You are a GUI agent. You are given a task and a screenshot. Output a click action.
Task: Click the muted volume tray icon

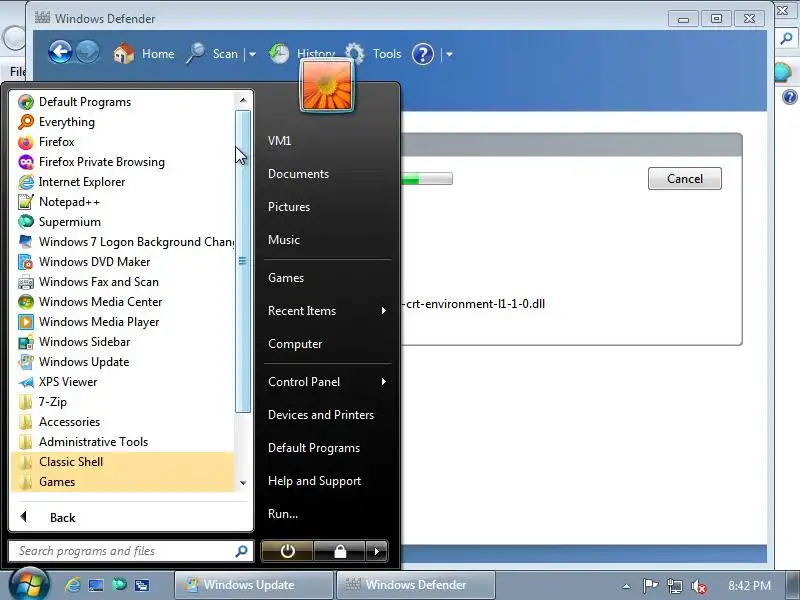(698, 586)
